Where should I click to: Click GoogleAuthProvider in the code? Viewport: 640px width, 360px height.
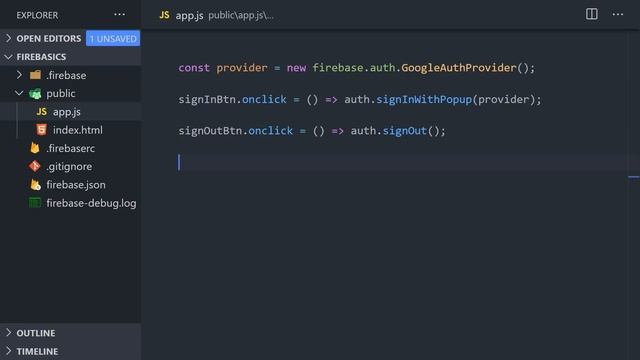click(459, 68)
